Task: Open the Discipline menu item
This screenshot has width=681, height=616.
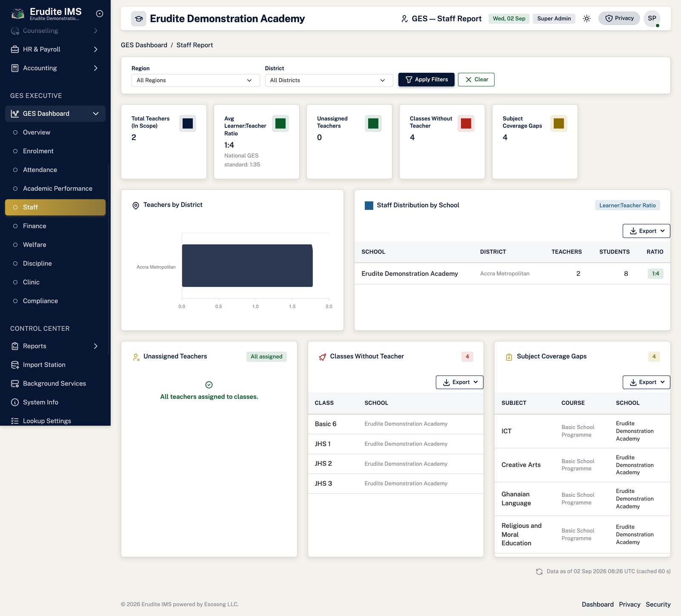Action: coord(55,264)
